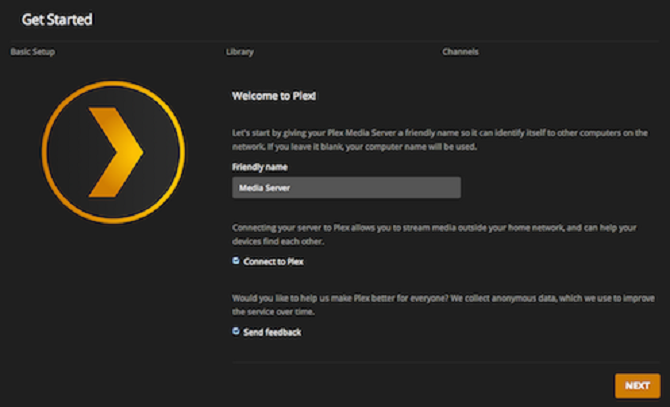This screenshot has width=670, height=407.
Task: Click the Connect to Plex label text
Action: (x=273, y=262)
